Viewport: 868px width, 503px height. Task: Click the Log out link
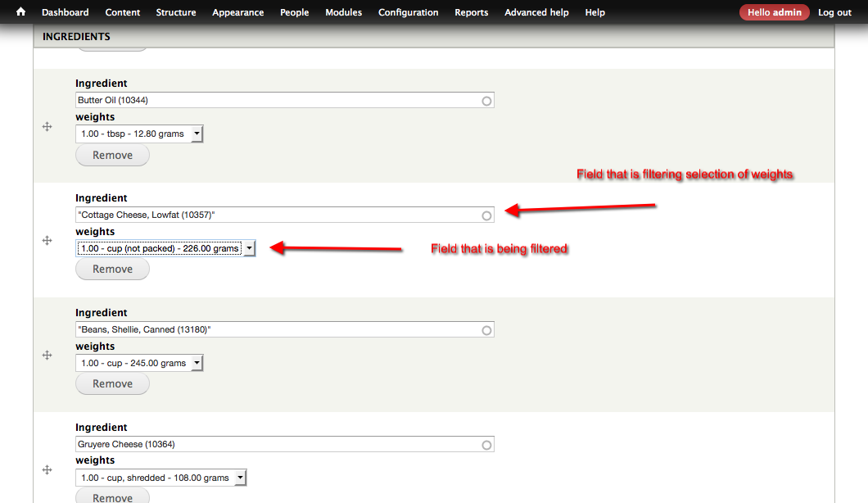point(834,12)
